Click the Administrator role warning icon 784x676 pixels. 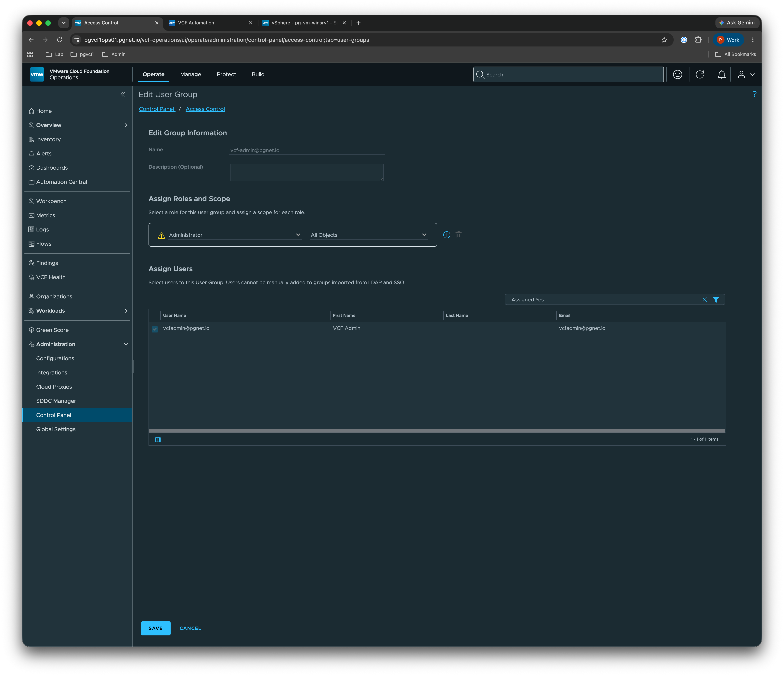point(161,235)
